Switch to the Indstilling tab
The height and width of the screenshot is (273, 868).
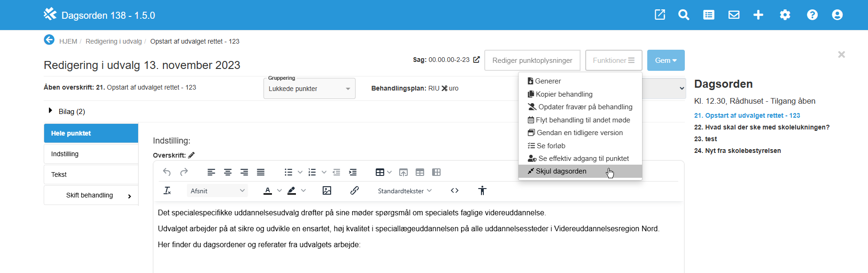(91, 154)
